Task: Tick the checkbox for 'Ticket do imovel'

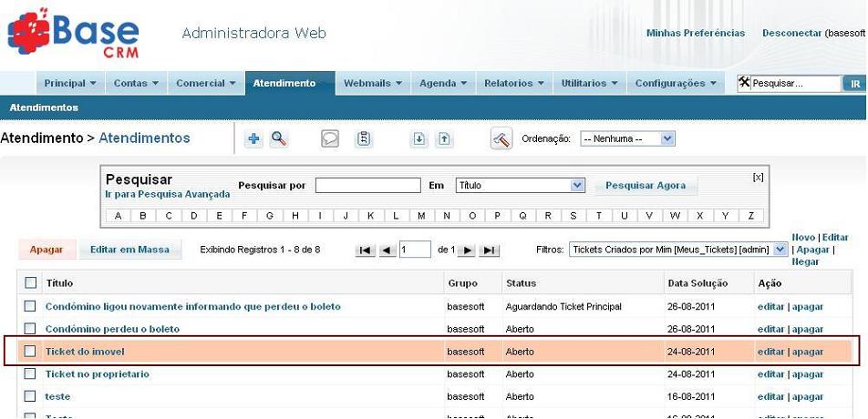Action: 30,352
